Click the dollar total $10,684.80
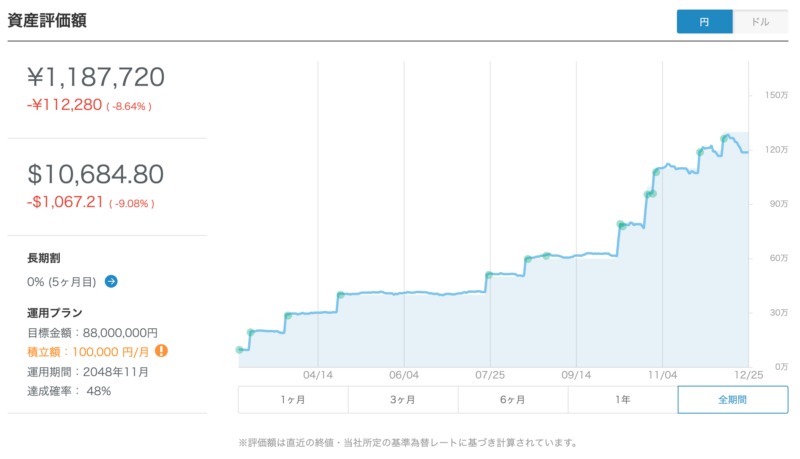This screenshot has height=459, width=800. [x=95, y=174]
